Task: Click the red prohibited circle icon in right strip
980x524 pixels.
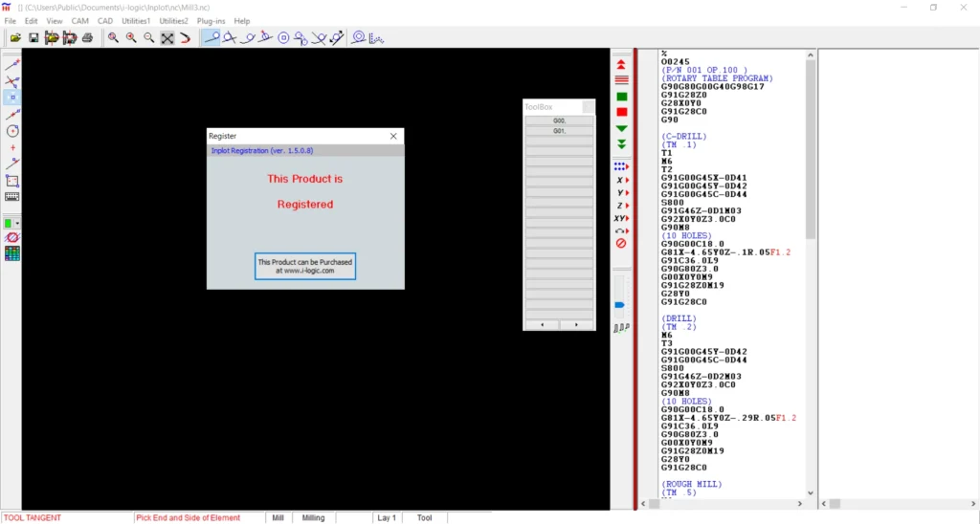Action: pyautogui.click(x=621, y=244)
